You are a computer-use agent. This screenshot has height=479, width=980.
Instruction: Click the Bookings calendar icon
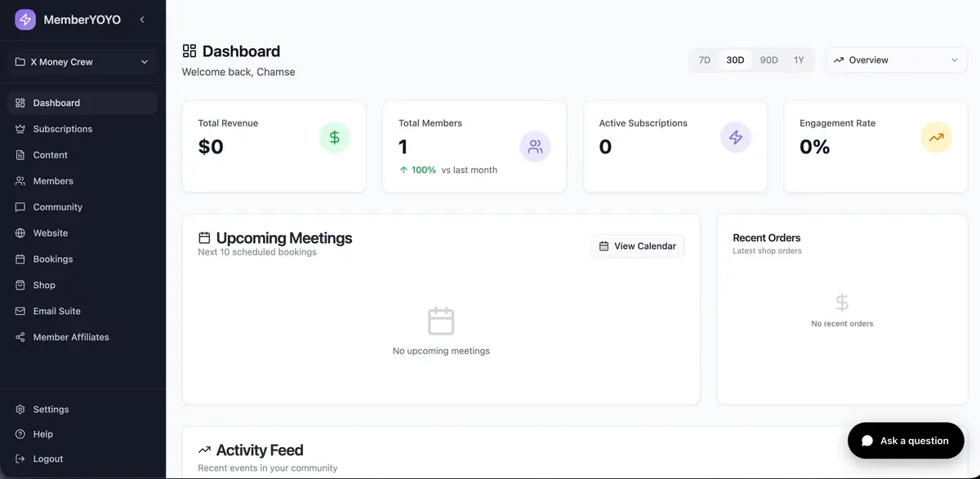[x=19, y=259]
